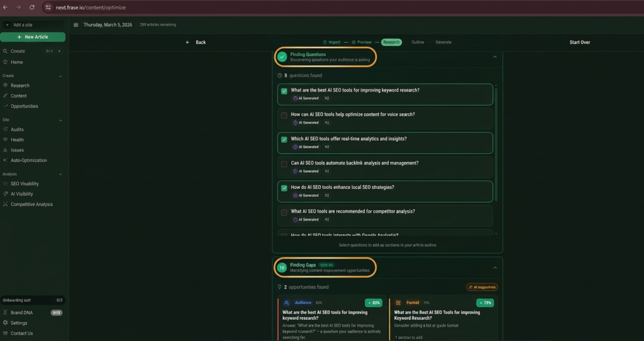Viewport: 644px width, 341px height.
Task: Click the house icon in the sidebar
Action: pyautogui.click(x=5, y=62)
